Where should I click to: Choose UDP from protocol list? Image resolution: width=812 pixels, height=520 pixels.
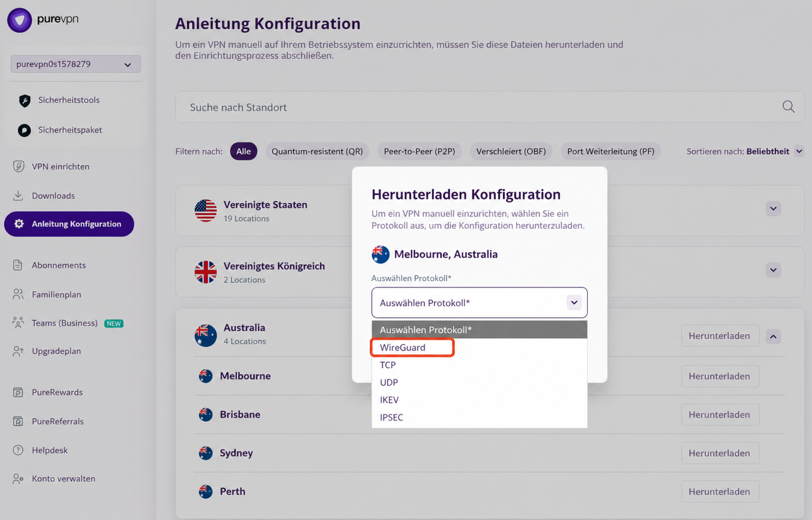click(x=479, y=383)
